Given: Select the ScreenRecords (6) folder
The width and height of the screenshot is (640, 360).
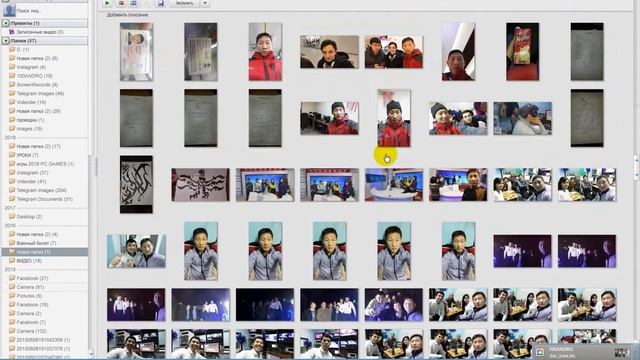Looking at the screenshot, I should 37,84.
